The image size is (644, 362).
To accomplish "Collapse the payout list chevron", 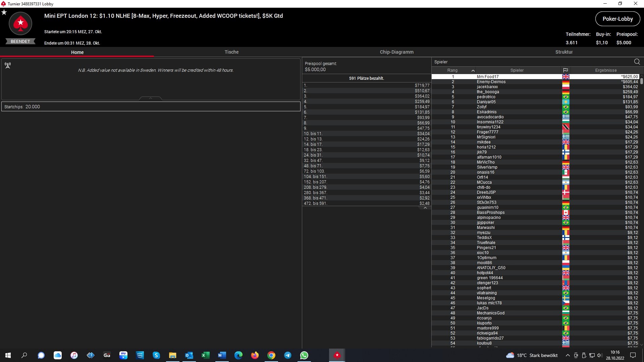I will (425, 208).
